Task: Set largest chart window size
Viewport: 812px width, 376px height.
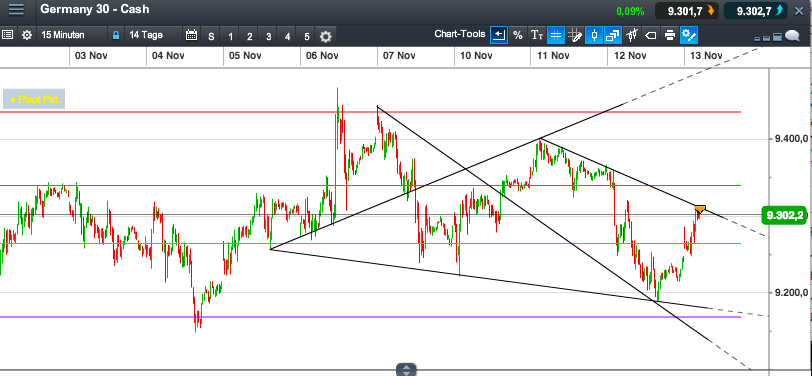Action: click(x=777, y=37)
